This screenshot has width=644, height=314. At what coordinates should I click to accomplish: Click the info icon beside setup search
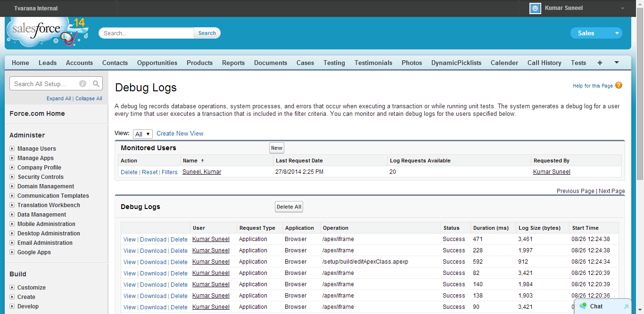click(82, 83)
